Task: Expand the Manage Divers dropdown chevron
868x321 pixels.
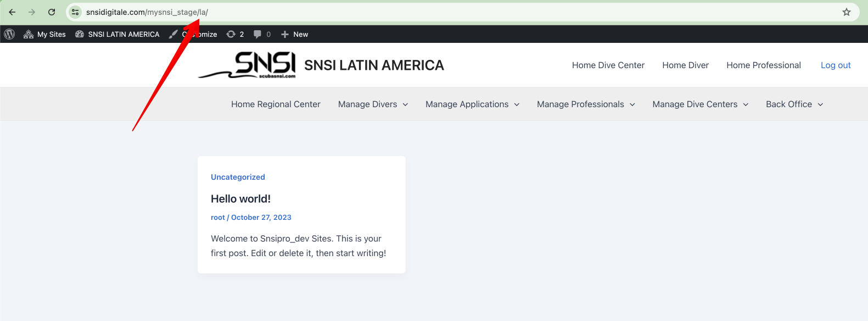Action: click(x=405, y=104)
